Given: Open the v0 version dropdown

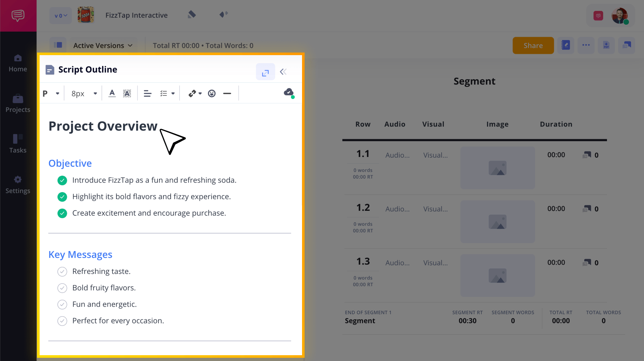Looking at the screenshot, I should coord(61,15).
